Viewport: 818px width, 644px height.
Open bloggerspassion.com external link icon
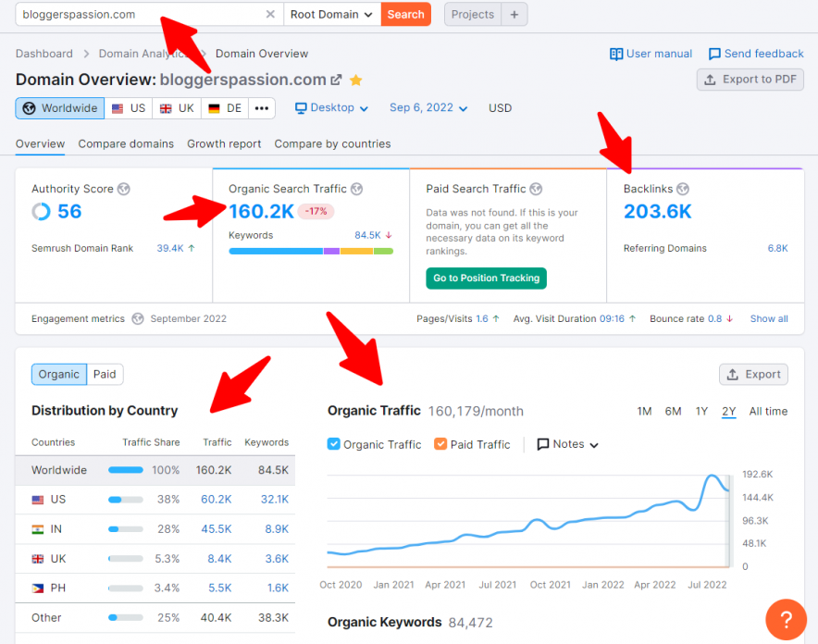(337, 80)
